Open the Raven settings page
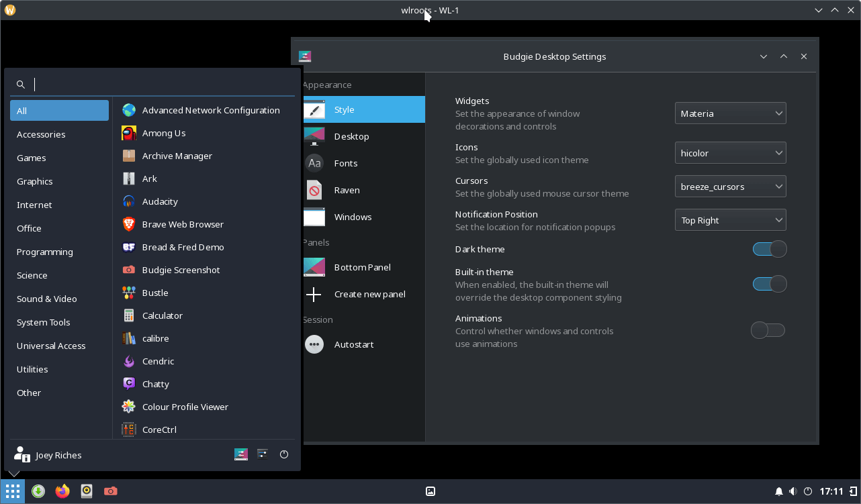861x504 pixels. [x=364, y=190]
